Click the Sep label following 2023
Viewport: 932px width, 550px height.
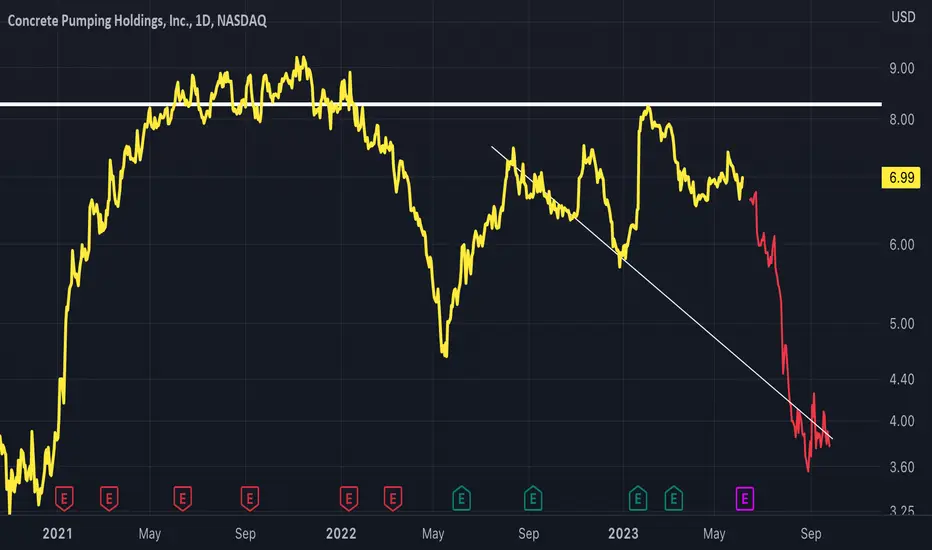(811, 533)
